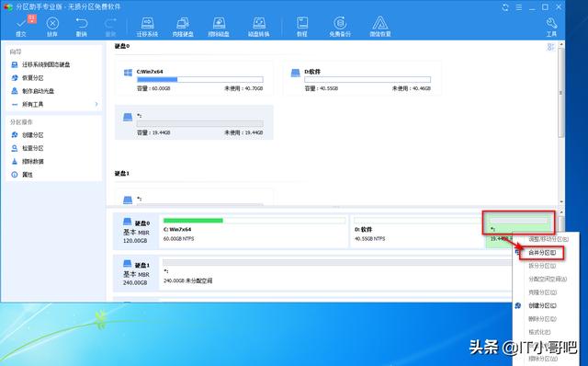
Task: Select the D:软件 partition card
Action: coord(361,78)
